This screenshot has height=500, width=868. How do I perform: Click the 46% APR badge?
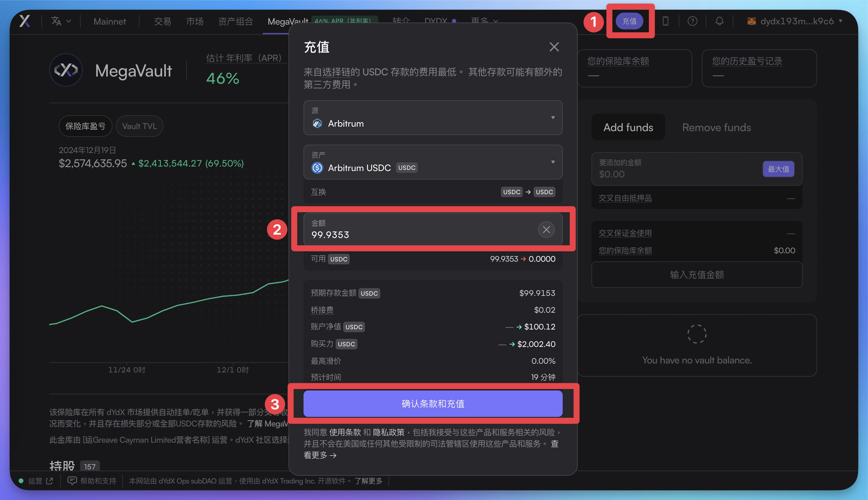344,20
